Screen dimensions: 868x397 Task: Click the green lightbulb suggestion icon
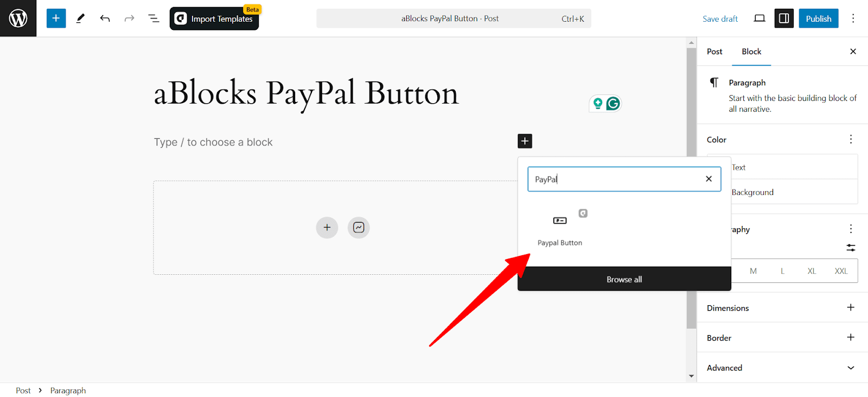coord(598,104)
